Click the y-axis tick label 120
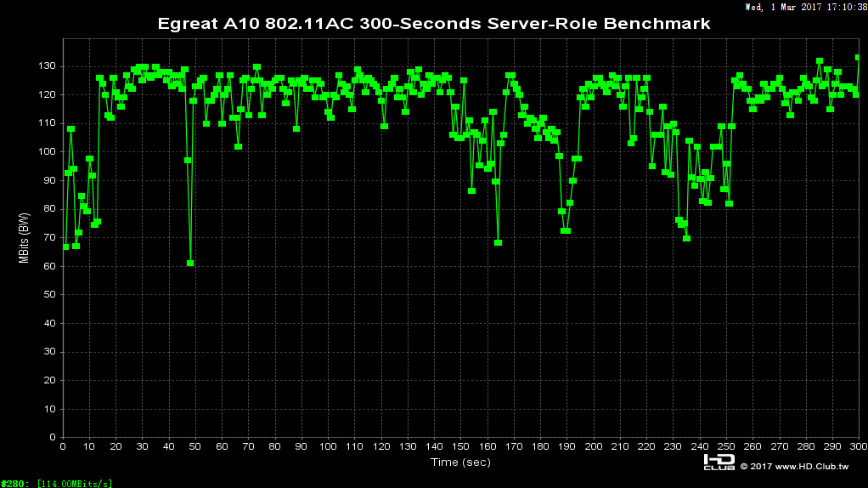 [x=47, y=94]
